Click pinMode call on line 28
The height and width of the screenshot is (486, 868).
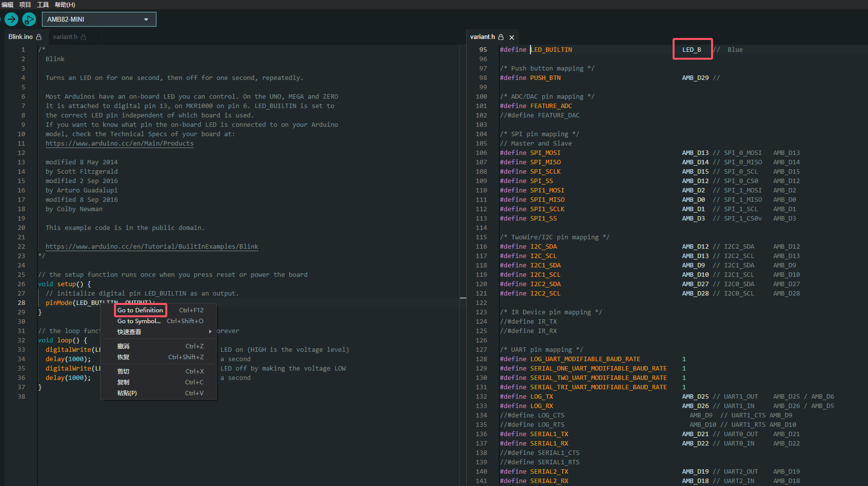59,303
